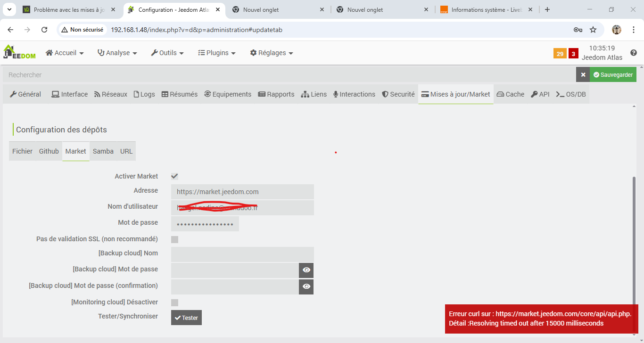Expand the Plugins menu

217,53
